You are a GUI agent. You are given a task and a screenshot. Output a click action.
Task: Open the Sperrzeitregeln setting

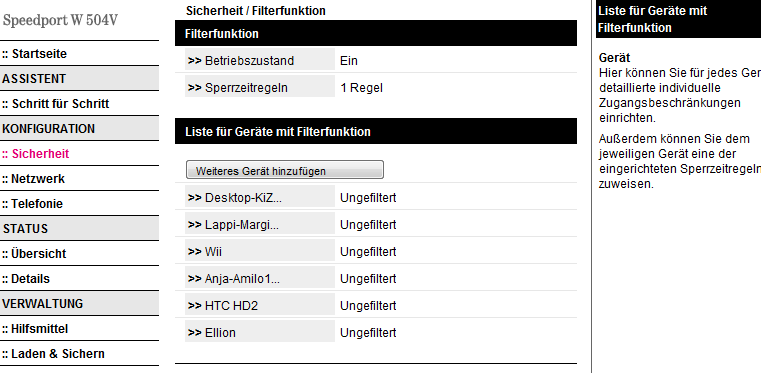(260, 88)
